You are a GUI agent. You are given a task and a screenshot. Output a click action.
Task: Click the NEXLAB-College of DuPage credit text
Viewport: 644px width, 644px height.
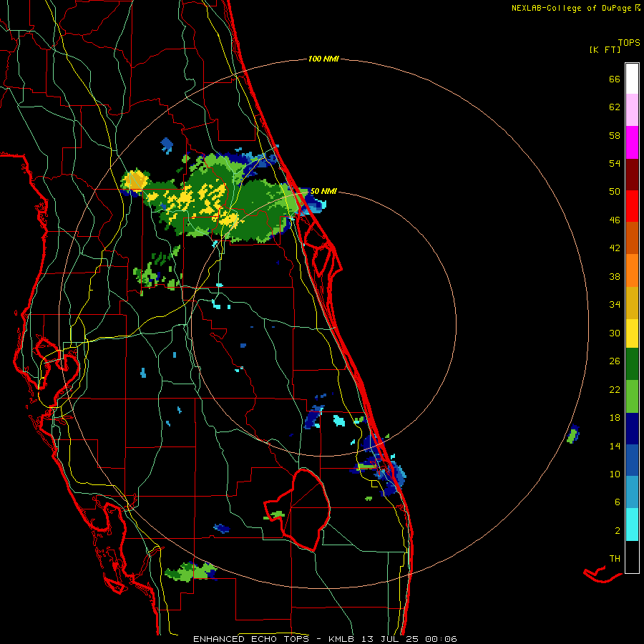[x=571, y=8]
